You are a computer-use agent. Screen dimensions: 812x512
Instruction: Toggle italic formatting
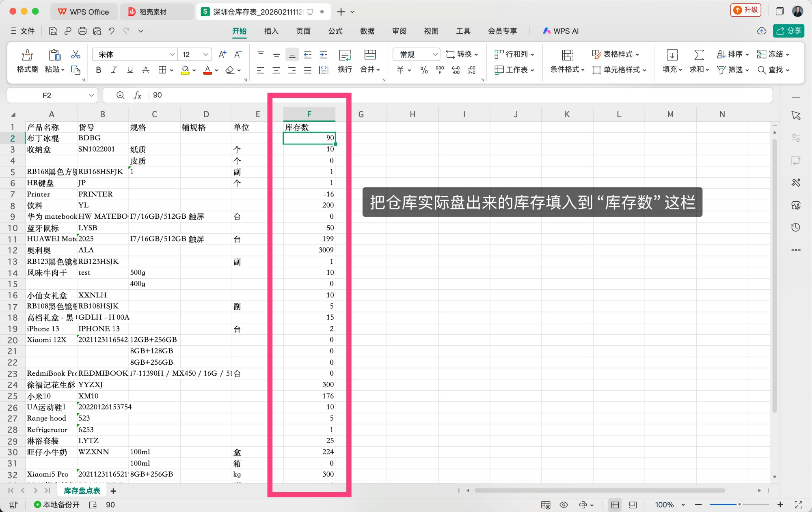[114, 70]
